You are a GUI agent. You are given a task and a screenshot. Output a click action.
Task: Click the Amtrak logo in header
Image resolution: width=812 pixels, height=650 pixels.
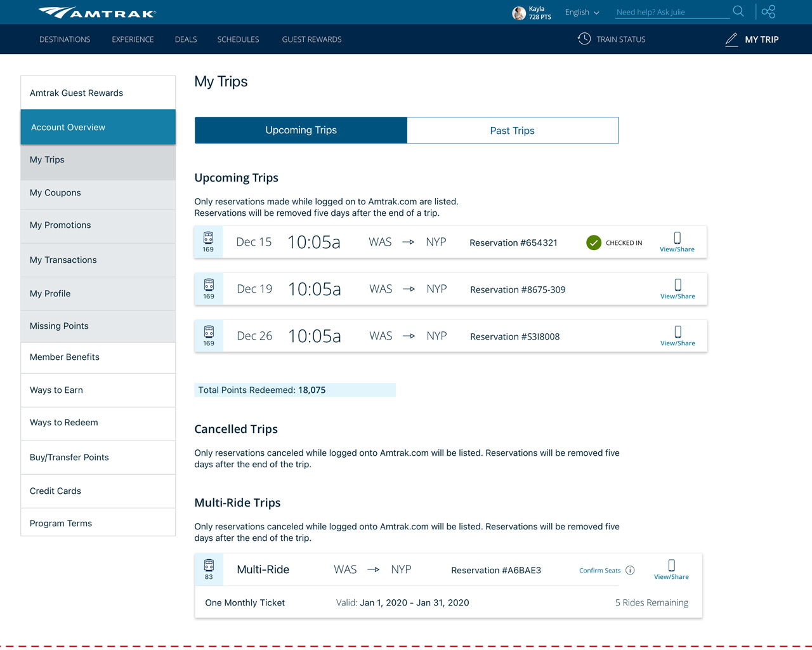(97, 12)
